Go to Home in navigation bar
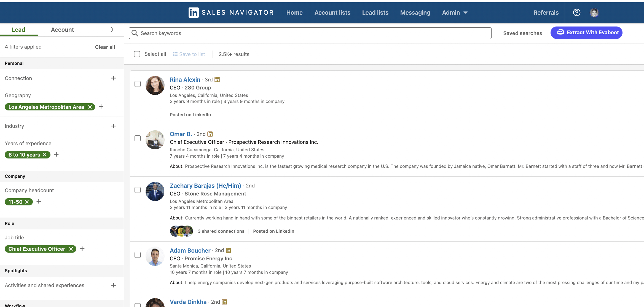 [x=294, y=12]
